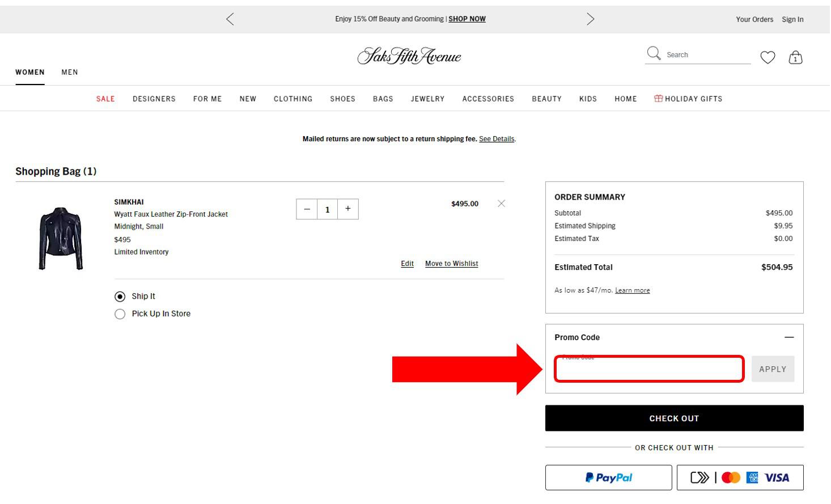Click the quantity field showing 1
This screenshot has width=831, height=504.
pyautogui.click(x=327, y=209)
